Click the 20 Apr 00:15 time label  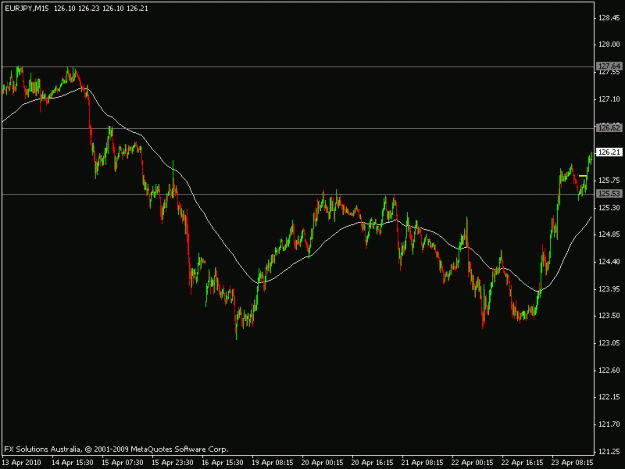[322, 463]
